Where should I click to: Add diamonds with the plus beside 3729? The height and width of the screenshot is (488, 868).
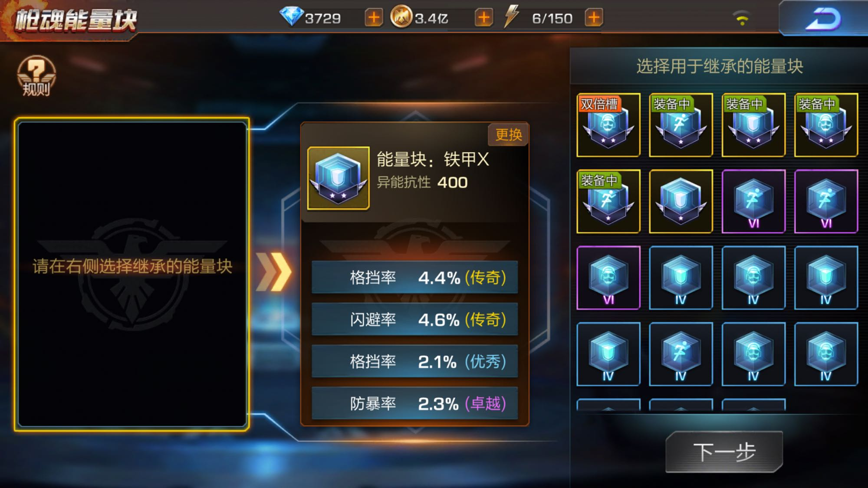374,18
